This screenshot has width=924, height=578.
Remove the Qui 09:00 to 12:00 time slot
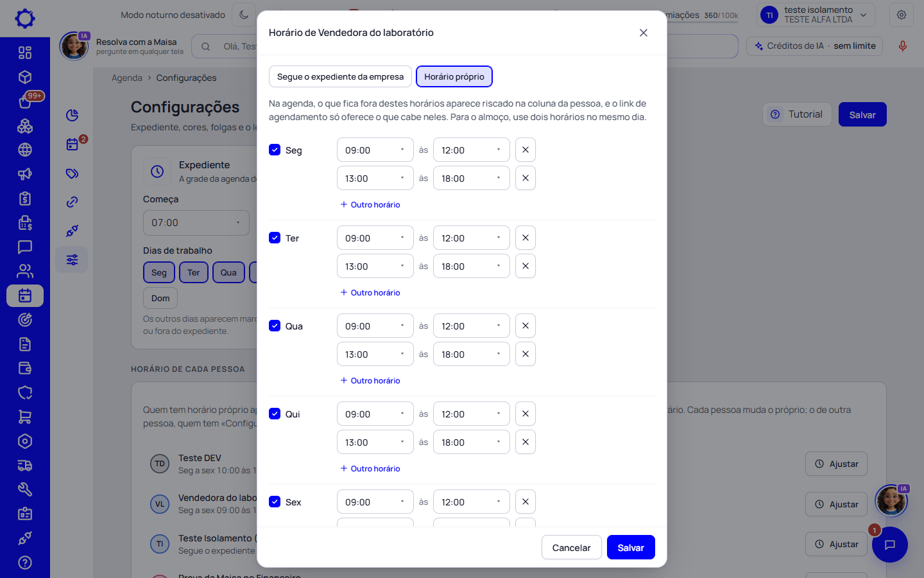pos(526,414)
